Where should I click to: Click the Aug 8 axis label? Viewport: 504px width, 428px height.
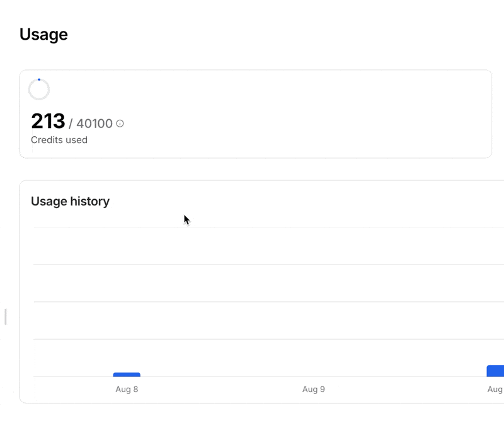click(x=127, y=389)
